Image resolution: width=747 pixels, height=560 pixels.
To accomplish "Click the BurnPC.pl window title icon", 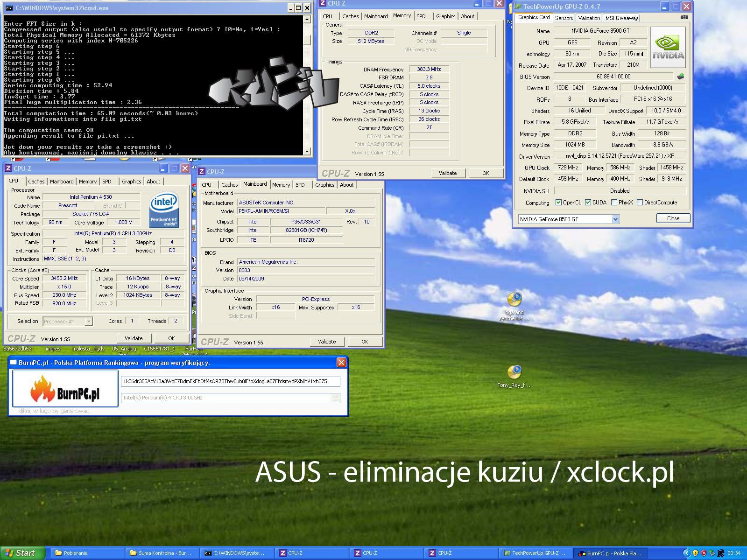I will pyautogui.click(x=13, y=362).
